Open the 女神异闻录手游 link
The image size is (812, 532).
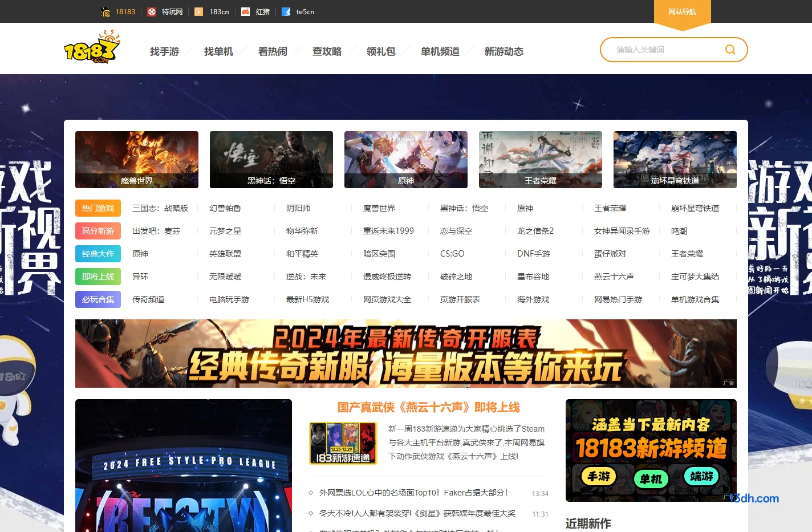point(622,231)
